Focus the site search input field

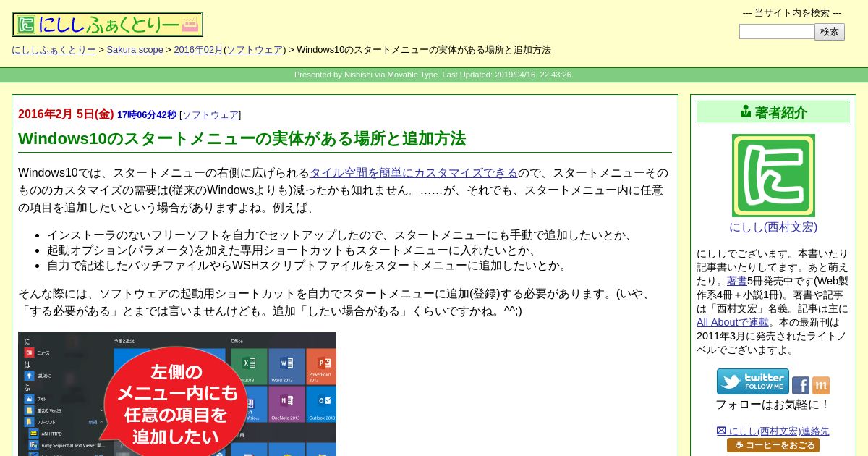[777, 32]
